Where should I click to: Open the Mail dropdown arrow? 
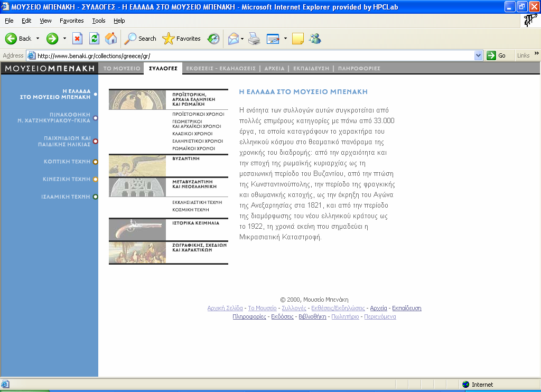tap(242, 39)
